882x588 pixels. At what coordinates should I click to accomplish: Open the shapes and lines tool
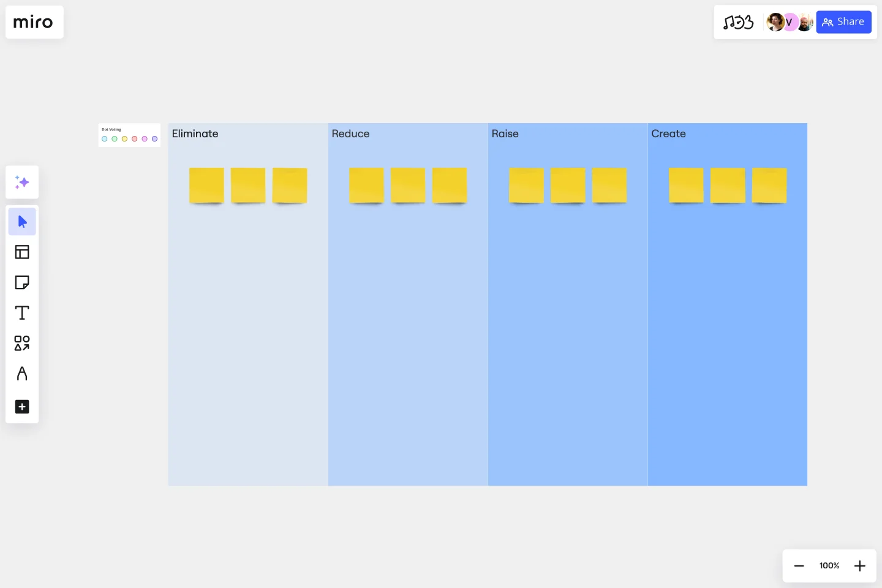(x=22, y=343)
